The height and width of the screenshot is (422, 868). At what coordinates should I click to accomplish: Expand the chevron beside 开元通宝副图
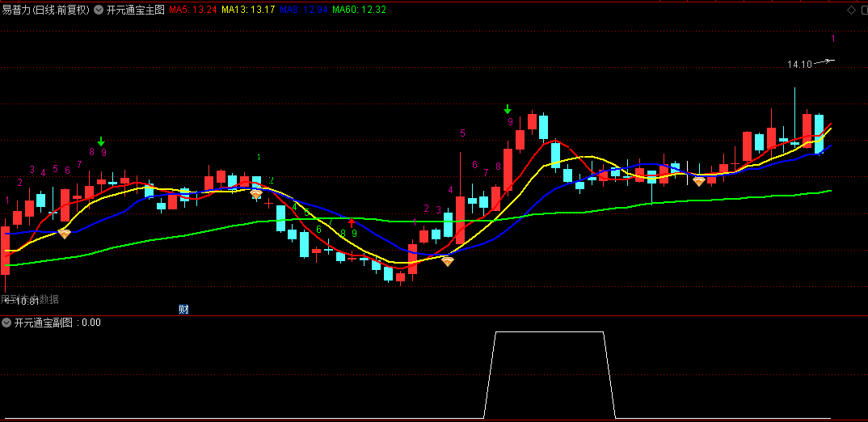(6, 323)
